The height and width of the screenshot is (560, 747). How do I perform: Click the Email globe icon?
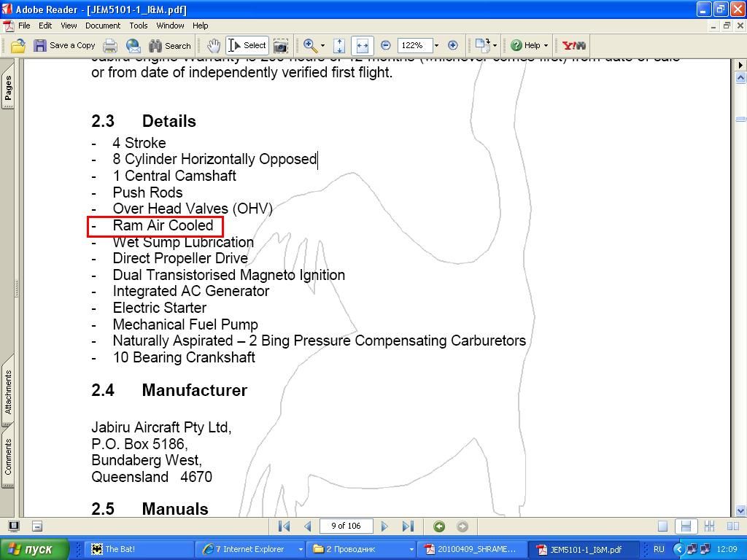[x=133, y=46]
